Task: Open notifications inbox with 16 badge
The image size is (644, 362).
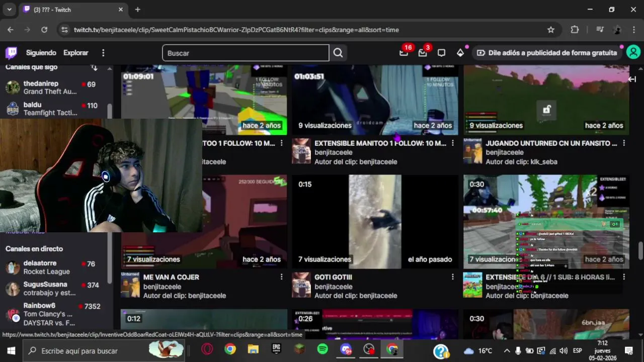Action: [404, 52]
